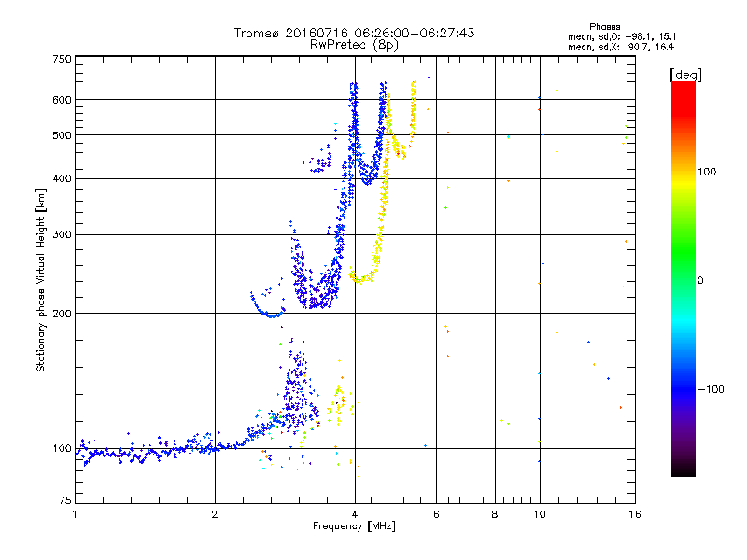Click the title 'Tromsø 20160716 06:26:00-06:27:43'
747x560 pixels.
click(354, 33)
